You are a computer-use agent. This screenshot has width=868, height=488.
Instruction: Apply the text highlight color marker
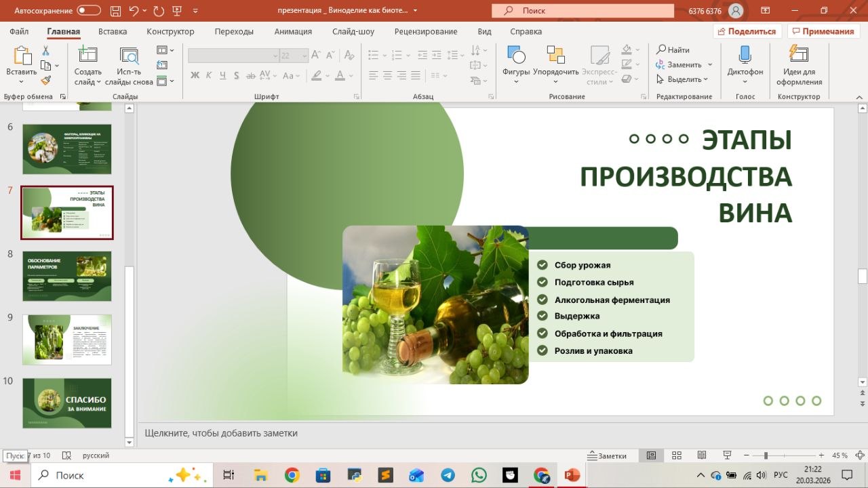(316, 75)
